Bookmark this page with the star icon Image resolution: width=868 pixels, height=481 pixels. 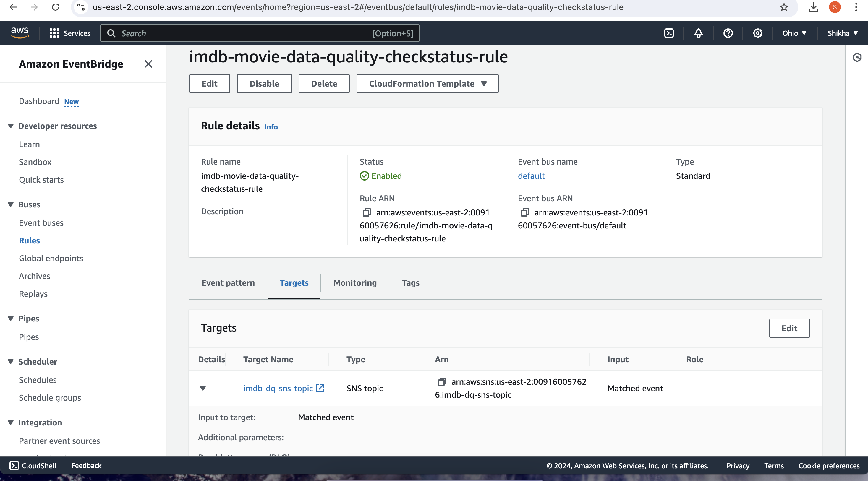click(x=784, y=7)
